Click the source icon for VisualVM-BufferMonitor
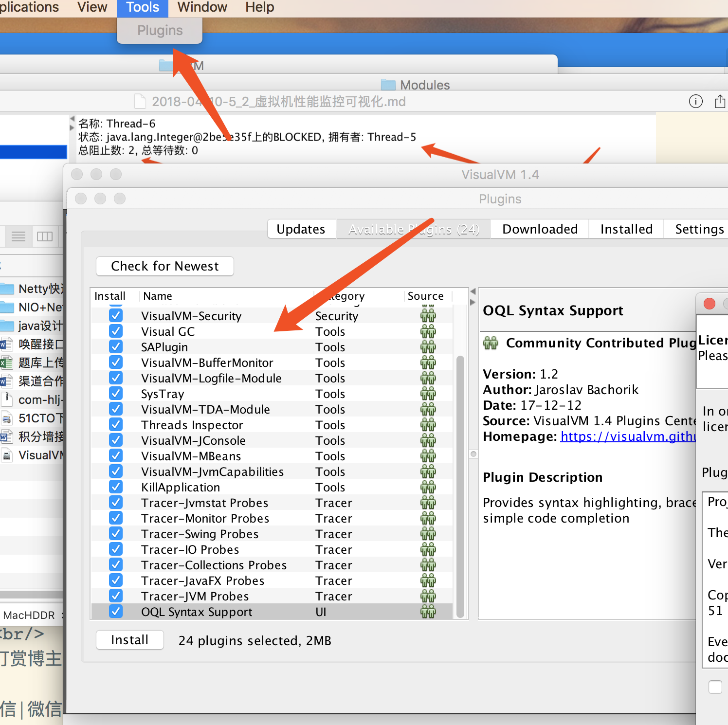 [428, 362]
